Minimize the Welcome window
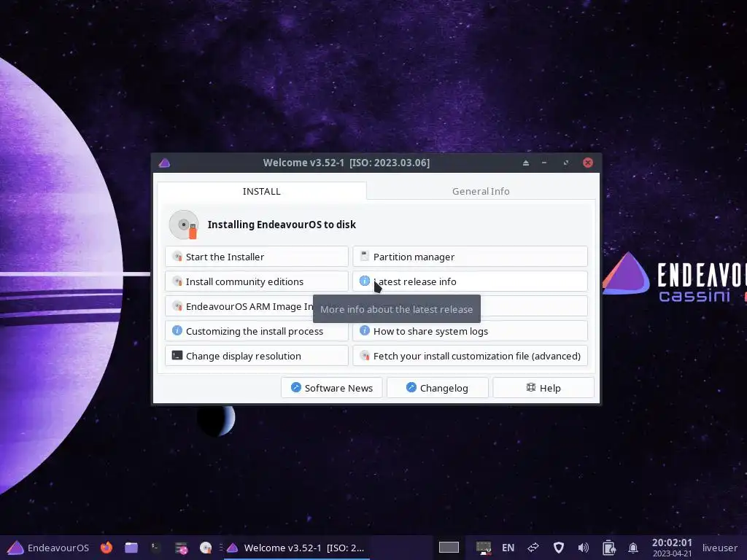 (544, 163)
